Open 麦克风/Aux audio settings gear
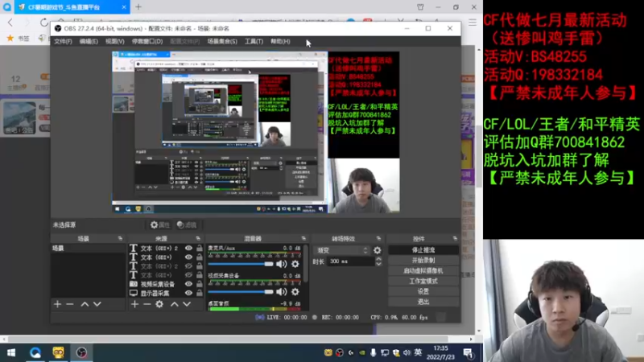The height and width of the screenshot is (362, 644). click(295, 264)
